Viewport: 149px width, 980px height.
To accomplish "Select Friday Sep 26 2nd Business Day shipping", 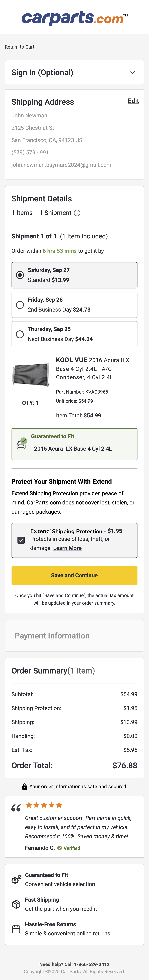I will click(x=20, y=304).
